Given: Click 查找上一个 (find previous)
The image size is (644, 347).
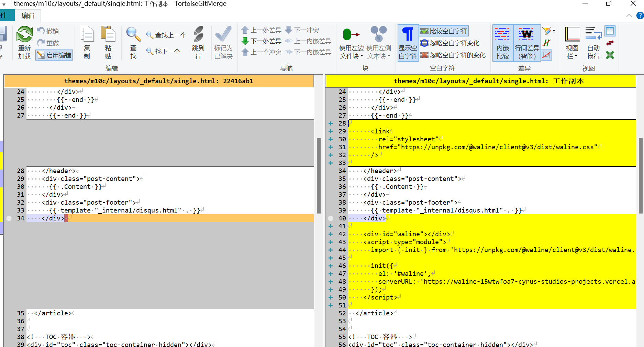Looking at the screenshot, I should (166, 35).
